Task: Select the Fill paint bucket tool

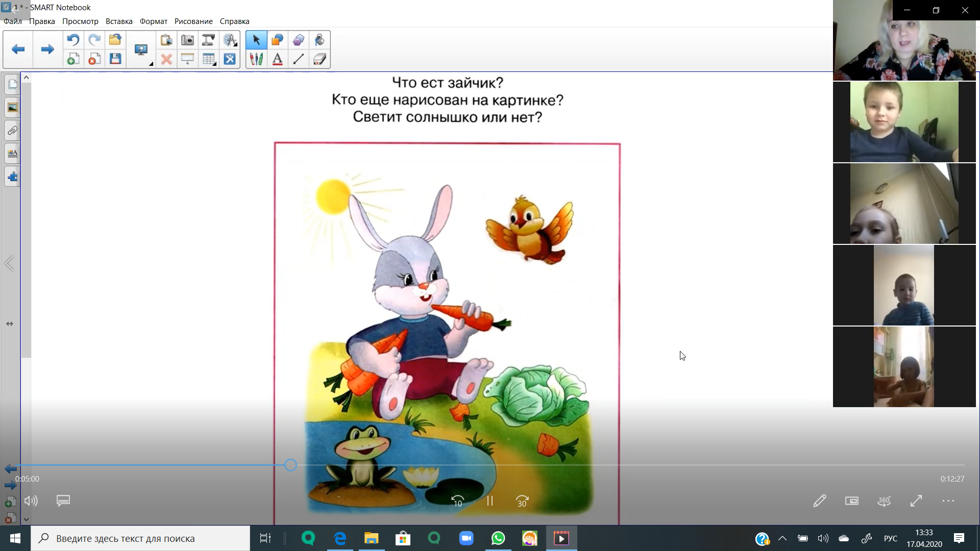Action: [320, 40]
